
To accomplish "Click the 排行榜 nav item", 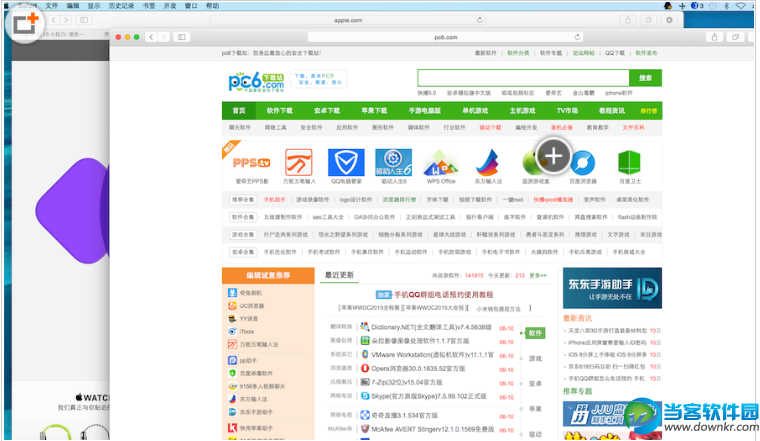I will point(649,111).
